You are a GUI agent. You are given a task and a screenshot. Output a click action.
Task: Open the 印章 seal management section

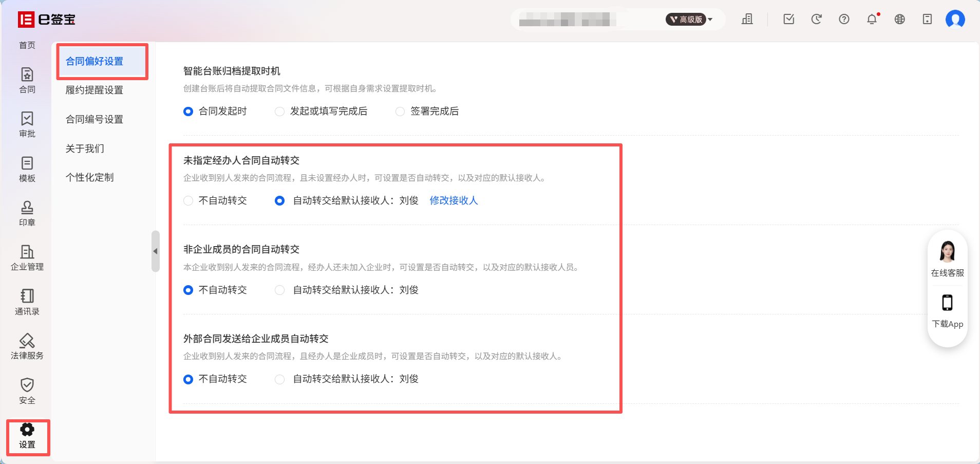(27, 214)
